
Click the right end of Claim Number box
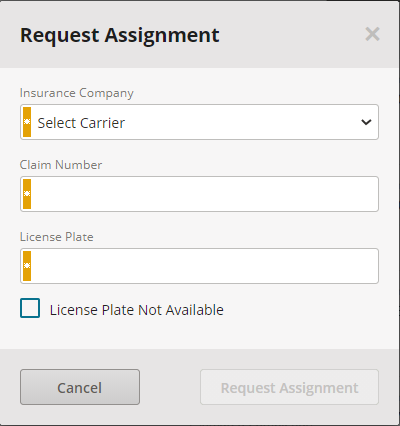point(367,194)
